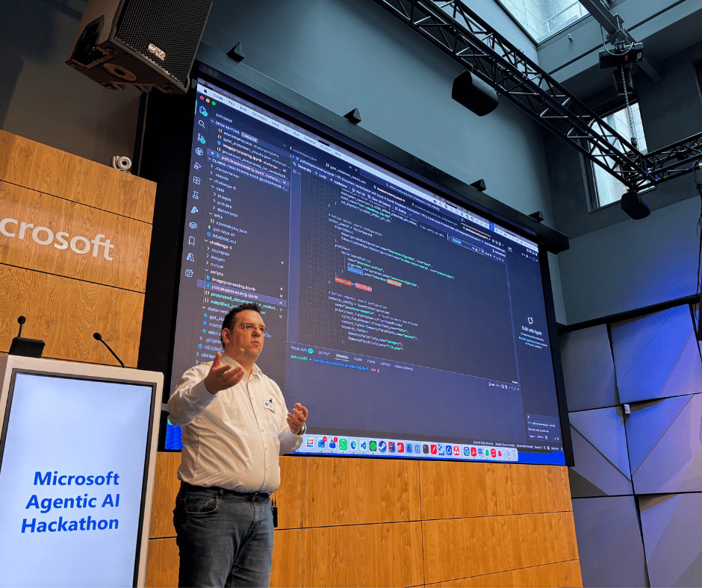Switch to the DEBUG CONSOLE panel tab
The image size is (702, 588).
point(403,369)
